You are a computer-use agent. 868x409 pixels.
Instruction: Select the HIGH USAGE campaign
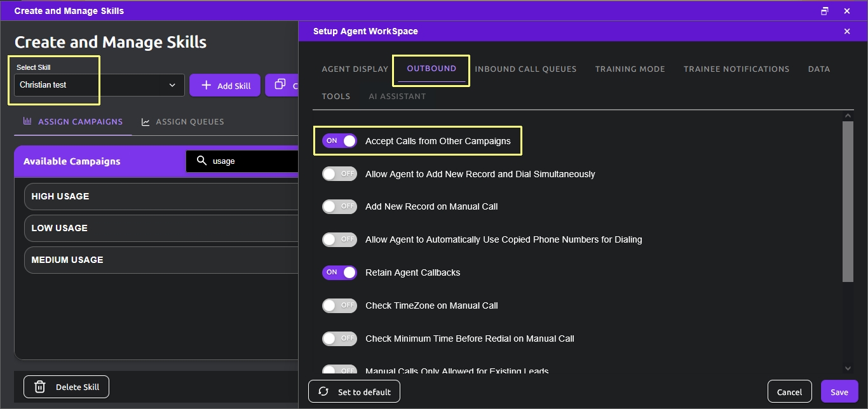pos(161,196)
